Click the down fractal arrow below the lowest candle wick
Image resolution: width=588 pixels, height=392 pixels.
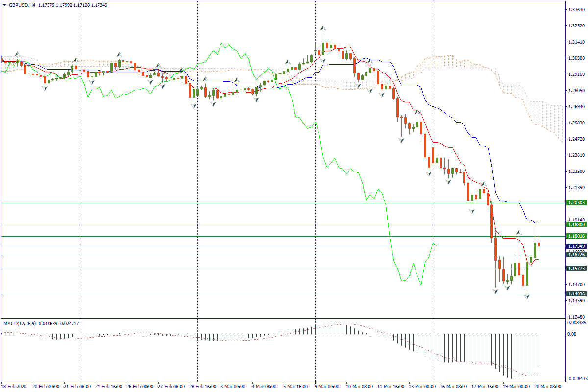tap(527, 297)
